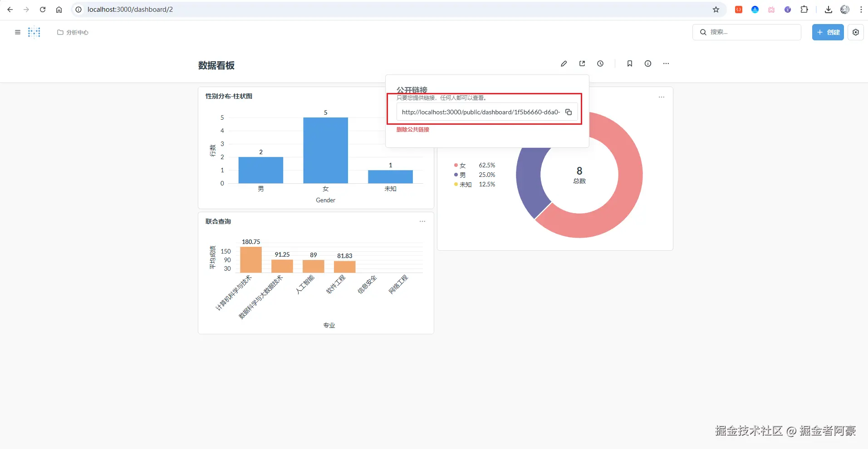Screen dimensions: 868x449
Task: Open 联合查询 card ellipsis menu
Action: click(422, 221)
